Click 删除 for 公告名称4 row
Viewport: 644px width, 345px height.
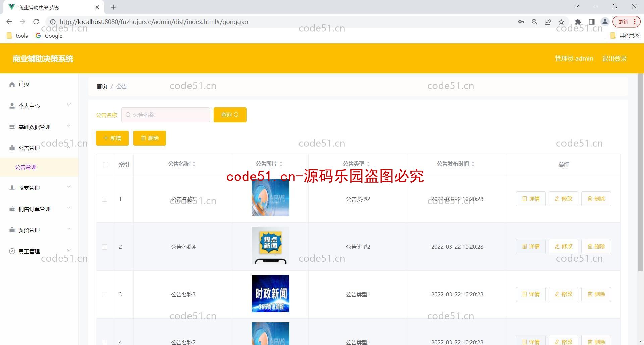(596, 247)
